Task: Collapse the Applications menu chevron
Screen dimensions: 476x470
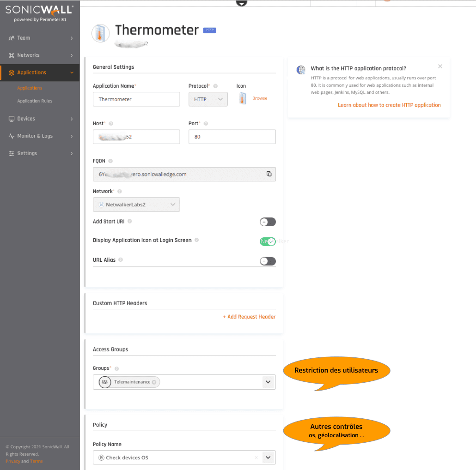Action: (x=72, y=73)
